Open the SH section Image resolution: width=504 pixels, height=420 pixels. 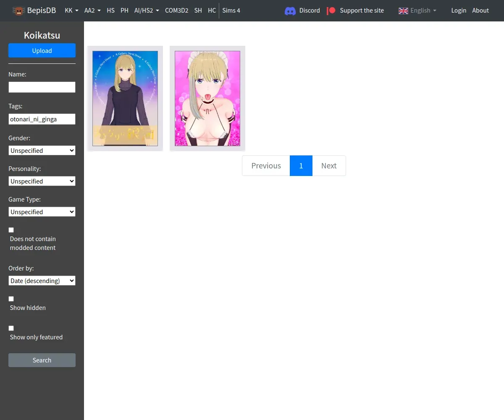[x=198, y=10]
